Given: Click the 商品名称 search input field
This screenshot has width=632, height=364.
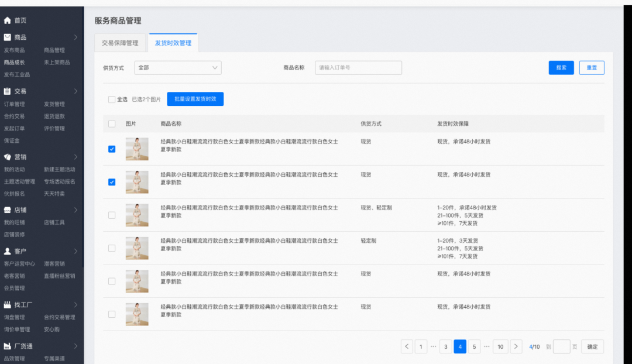Looking at the screenshot, I should pyautogui.click(x=358, y=68).
